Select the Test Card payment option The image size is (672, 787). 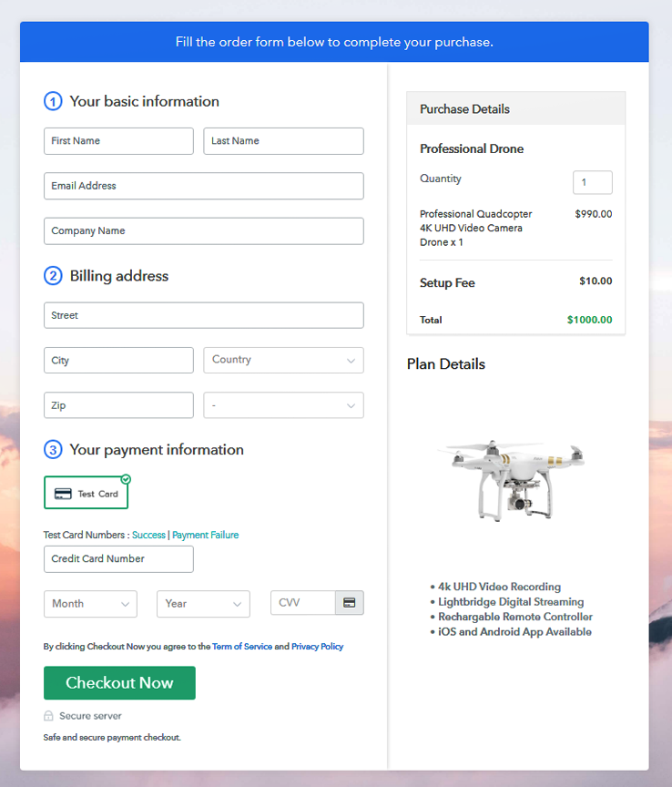tap(87, 494)
